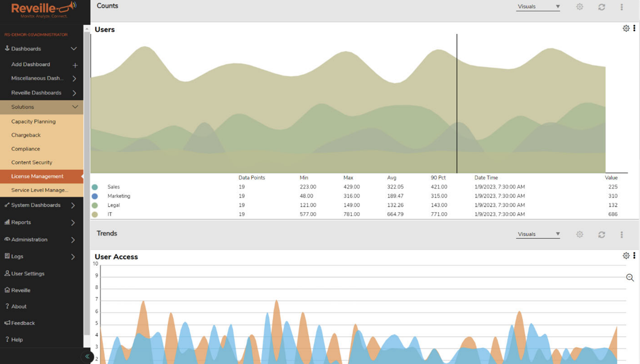
Task: Toggle the IT series legend marker
Action: pos(95,214)
